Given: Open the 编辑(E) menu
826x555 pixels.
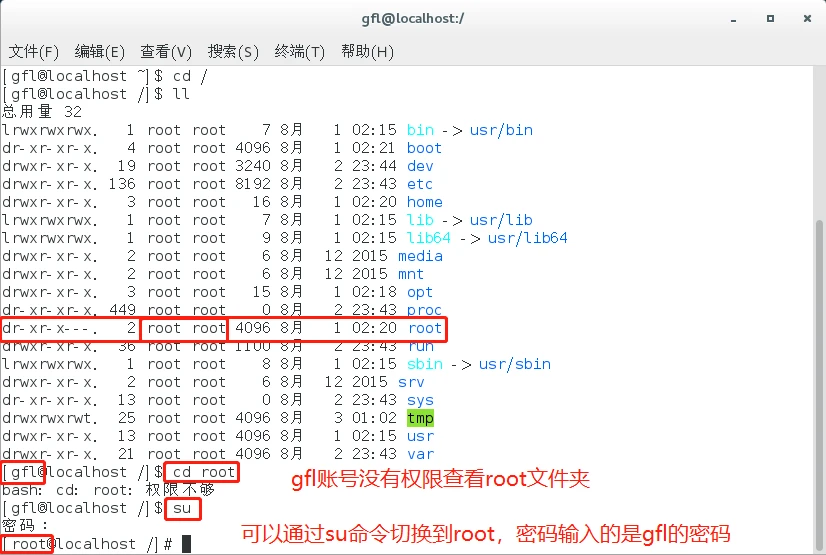Looking at the screenshot, I should pyautogui.click(x=99, y=52).
